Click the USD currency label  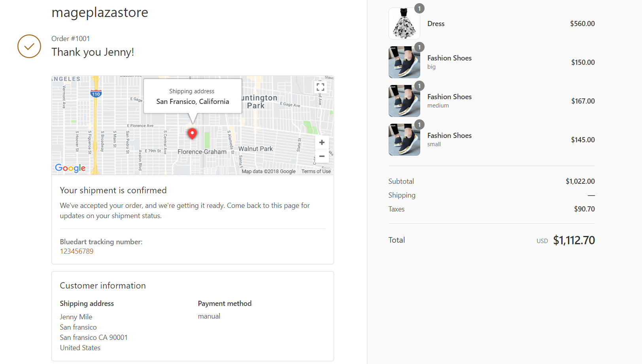click(542, 241)
